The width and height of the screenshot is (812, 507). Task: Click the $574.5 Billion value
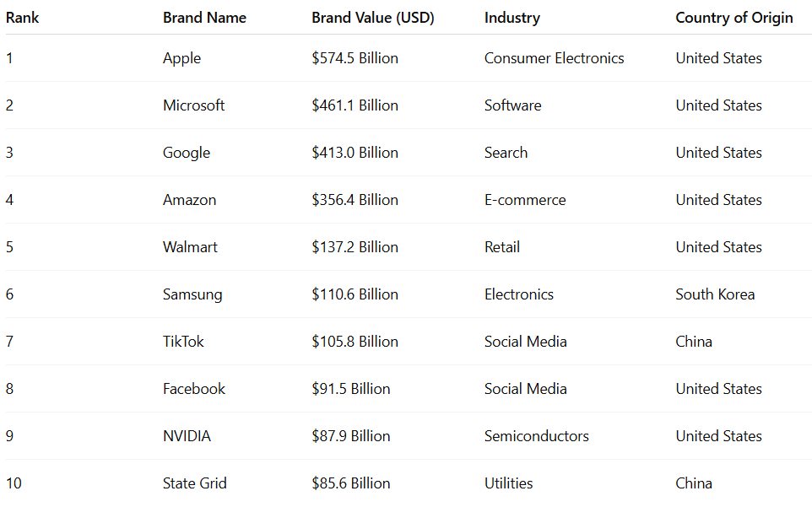[x=355, y=58]
